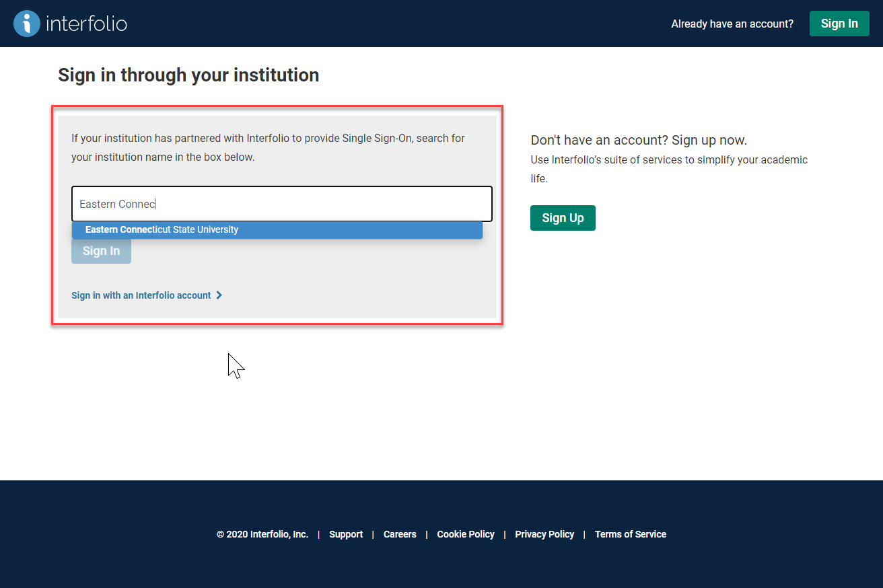This screenshot has height=588, width=883.
Task: Open the Terms of Service link
Action: pos(631,534)
